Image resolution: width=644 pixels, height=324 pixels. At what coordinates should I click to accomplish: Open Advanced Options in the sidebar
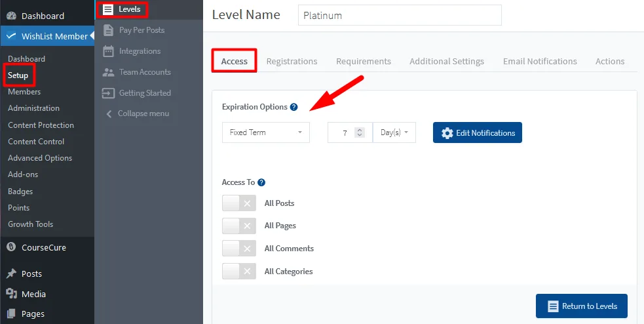pos(40,158)
